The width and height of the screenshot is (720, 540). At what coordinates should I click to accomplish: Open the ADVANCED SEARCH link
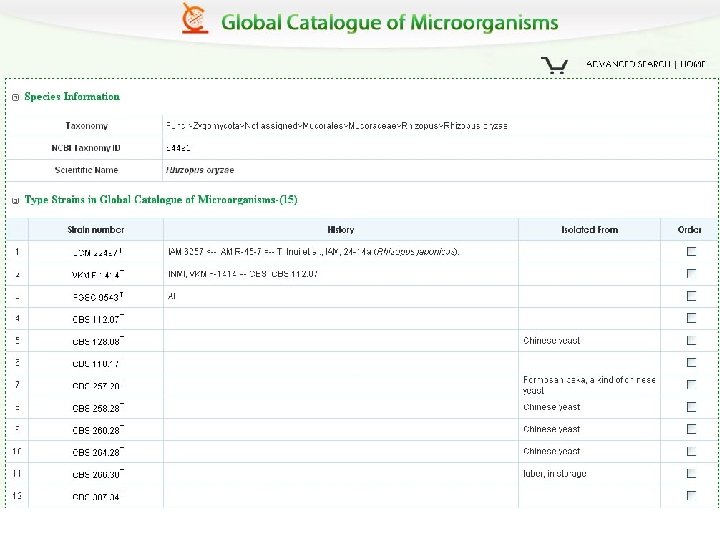629,64
